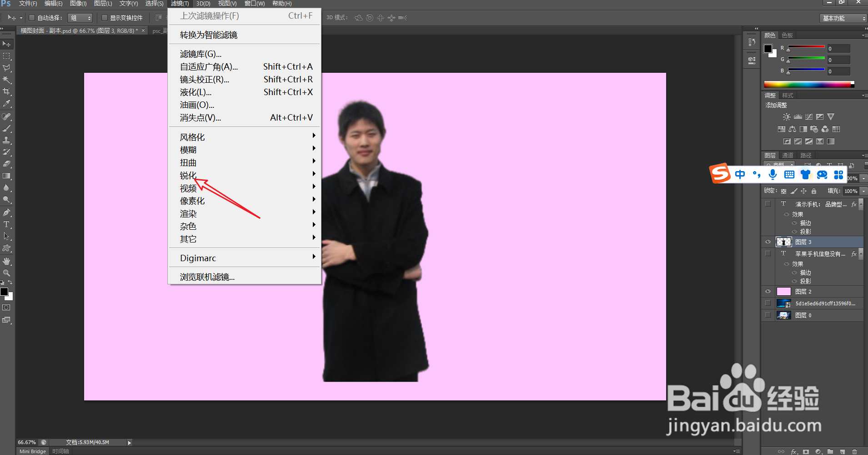Open Sogou soft keyboard icon
The height and width of the screenshot is (455, 868).
[789, 174]
